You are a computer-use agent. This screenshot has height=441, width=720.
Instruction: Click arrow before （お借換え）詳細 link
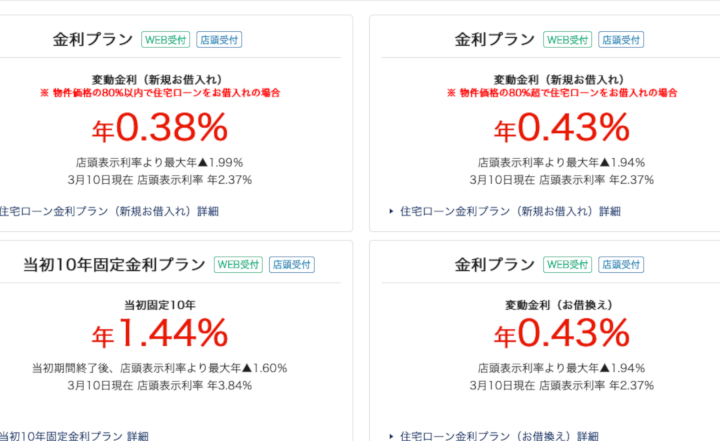(x=391, y=436)
